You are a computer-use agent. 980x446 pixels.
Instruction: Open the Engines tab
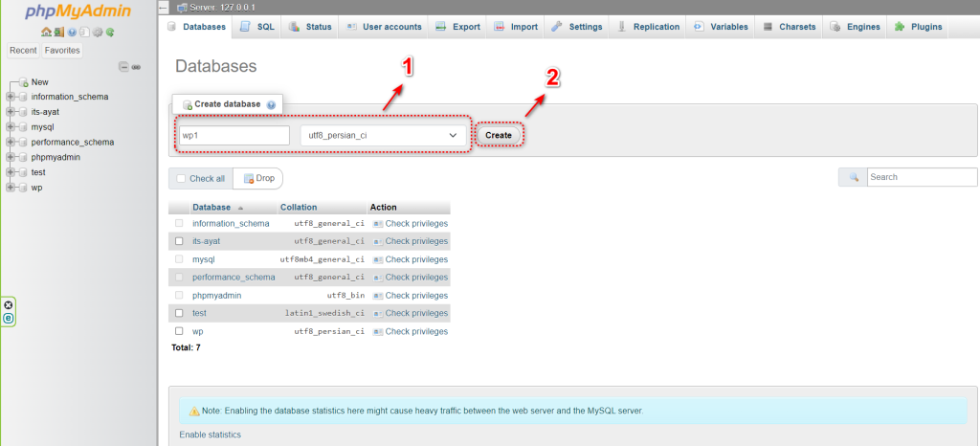coord(855,27)
